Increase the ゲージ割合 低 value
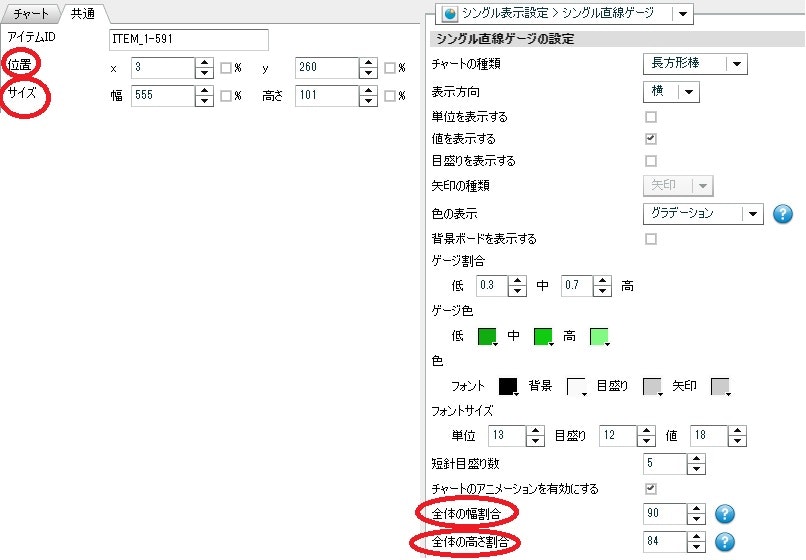This screenshot has width=806, height=560. pyautogui.click(x=517, y=281)
